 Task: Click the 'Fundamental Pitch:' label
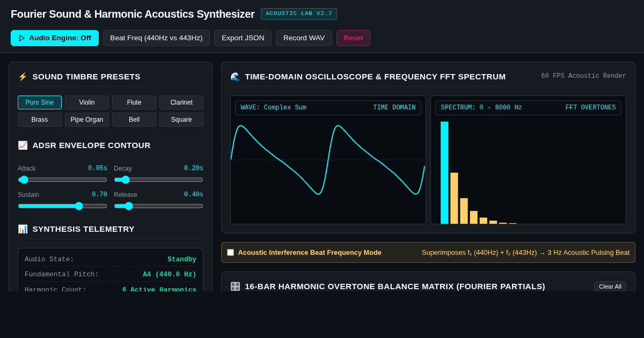coord(62,275)
